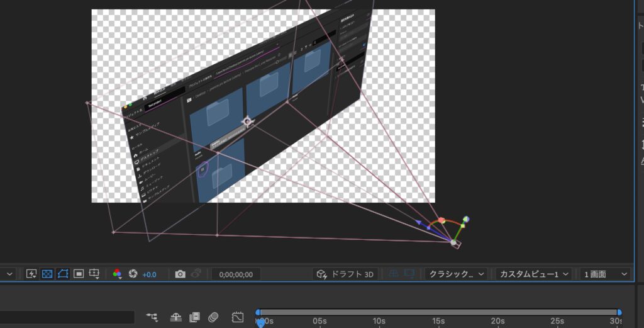Open the 1画面 view layout dropdown
Image resolution: width=644 pixels, height=328 pixels.
(x=604, y=274)
